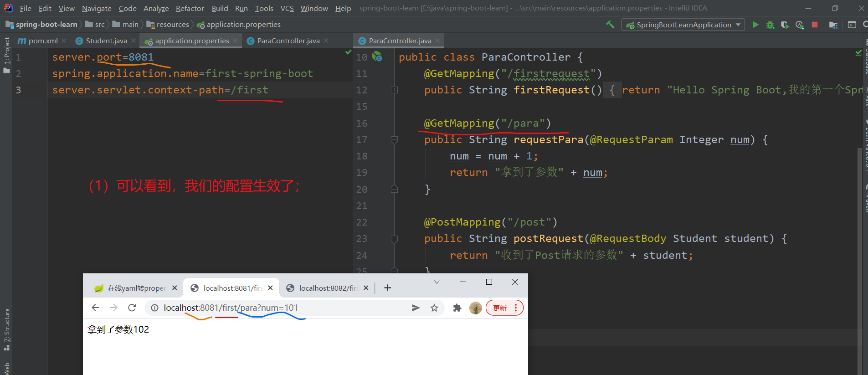Collapse the postRequest method at line 23
The image size is (868, 375).
pos(394,239)
